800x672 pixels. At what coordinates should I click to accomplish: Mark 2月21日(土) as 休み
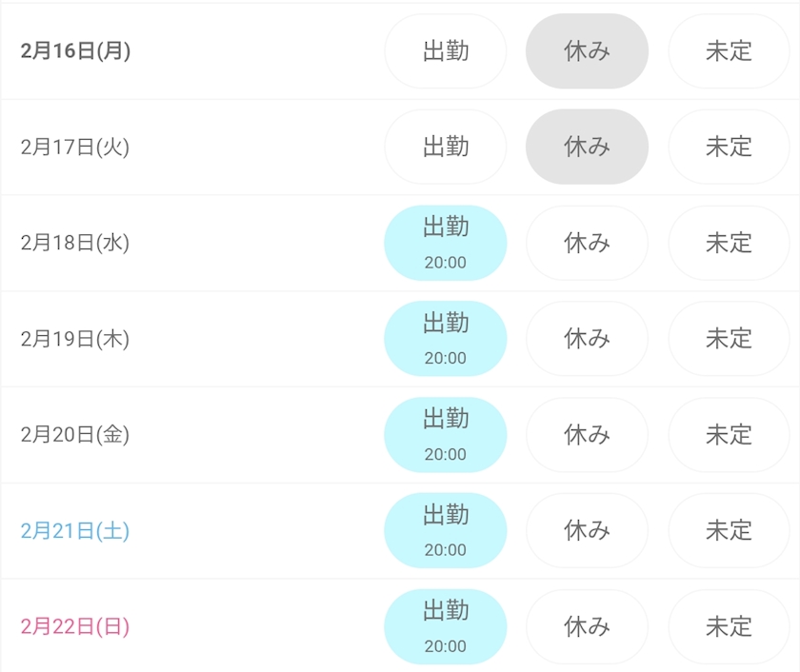pos(588,531)
